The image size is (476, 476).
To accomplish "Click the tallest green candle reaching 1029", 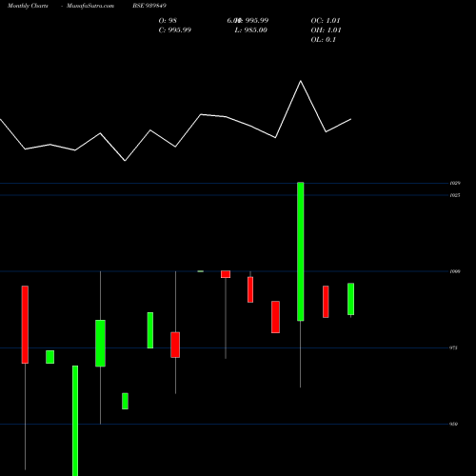I will pyautogui.click(x=301, y=251).
